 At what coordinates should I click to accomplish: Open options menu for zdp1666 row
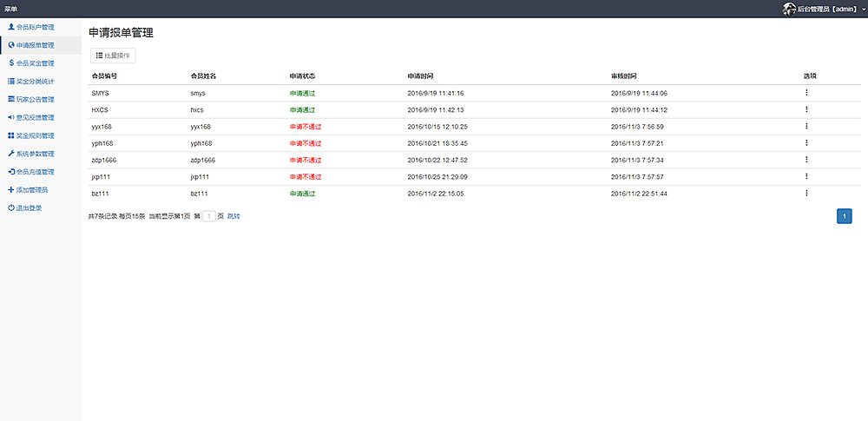tap(806, 160)
